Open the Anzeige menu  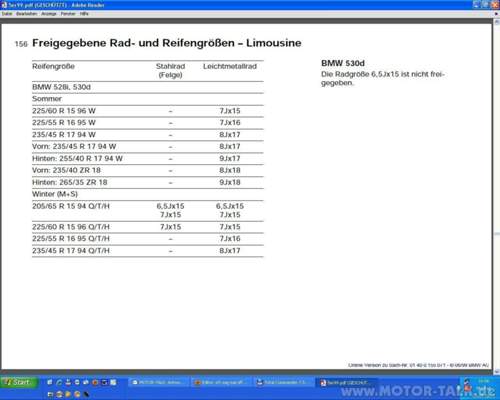point(49,14)
